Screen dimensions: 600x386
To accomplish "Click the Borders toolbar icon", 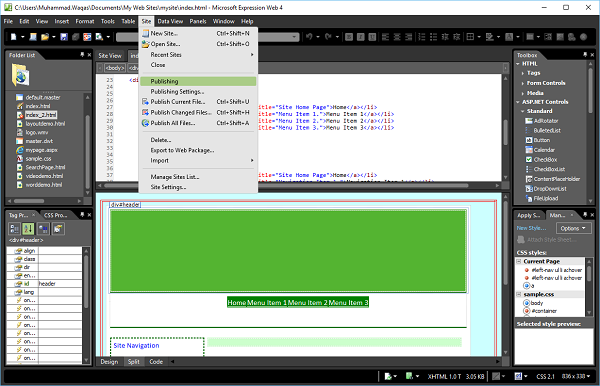I will point(470,37).
